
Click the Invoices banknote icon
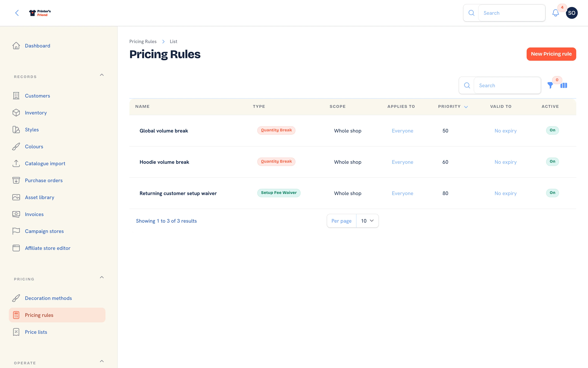(x=16, y=214)
